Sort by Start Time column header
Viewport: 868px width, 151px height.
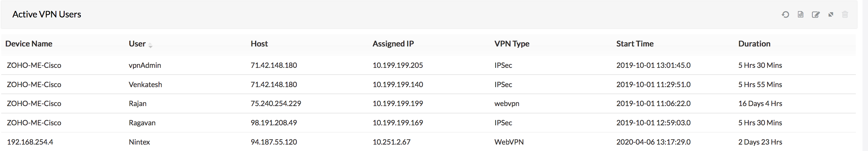point(635,44)
